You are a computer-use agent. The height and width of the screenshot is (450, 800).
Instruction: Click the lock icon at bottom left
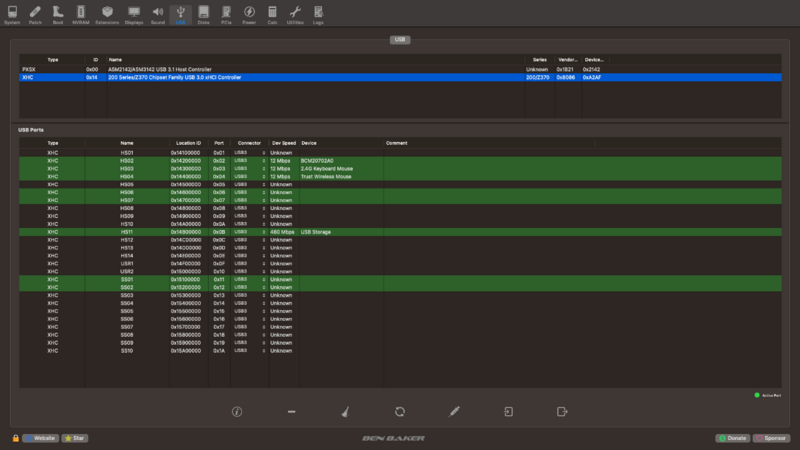click(16, 438)
